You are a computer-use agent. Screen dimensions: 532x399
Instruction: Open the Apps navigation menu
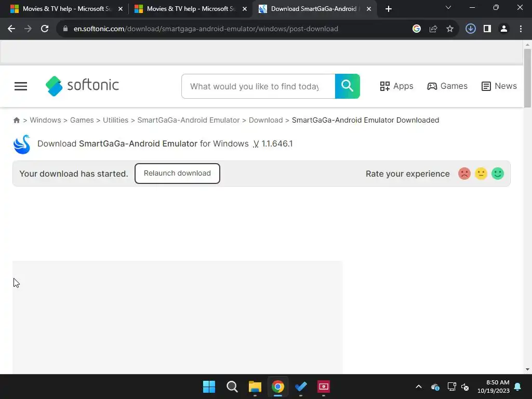click(x=396, y=86)
